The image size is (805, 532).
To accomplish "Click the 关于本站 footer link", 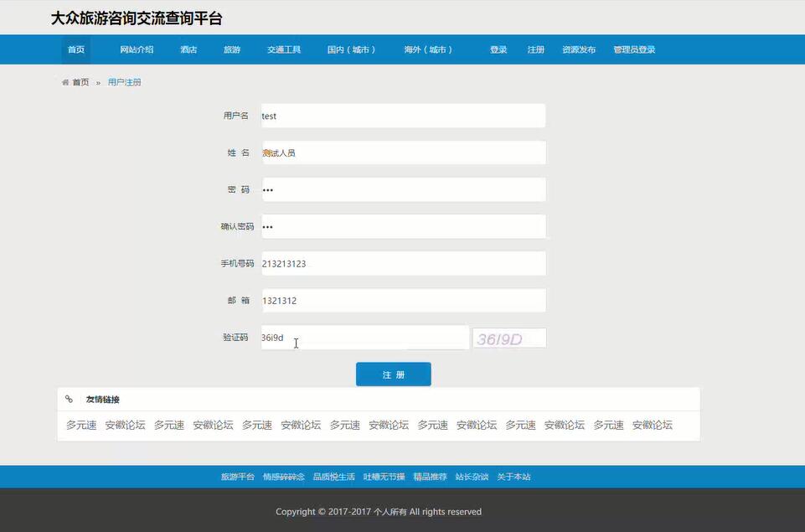I will 513,477.
